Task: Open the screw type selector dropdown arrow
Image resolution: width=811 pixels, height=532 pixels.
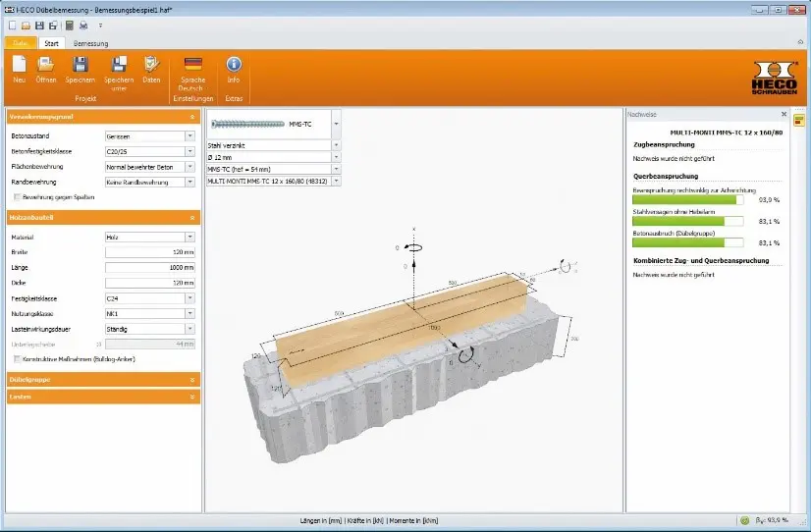Action: tap(336, 124)
